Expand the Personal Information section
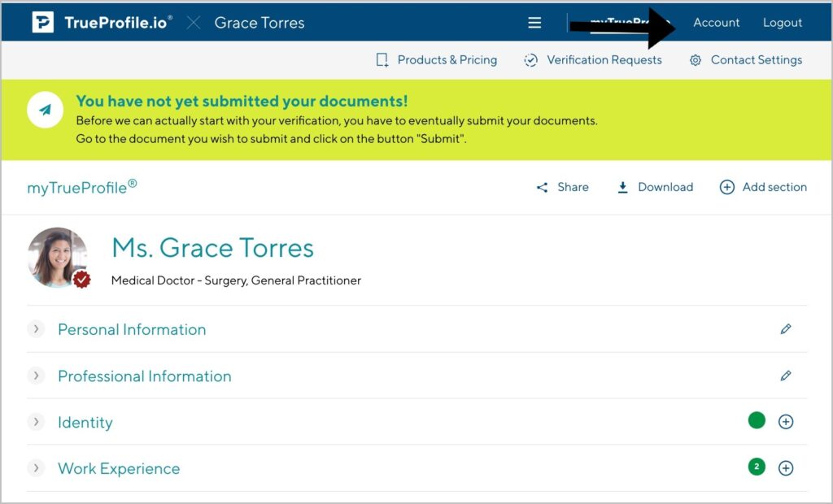 tap(36, 329)
